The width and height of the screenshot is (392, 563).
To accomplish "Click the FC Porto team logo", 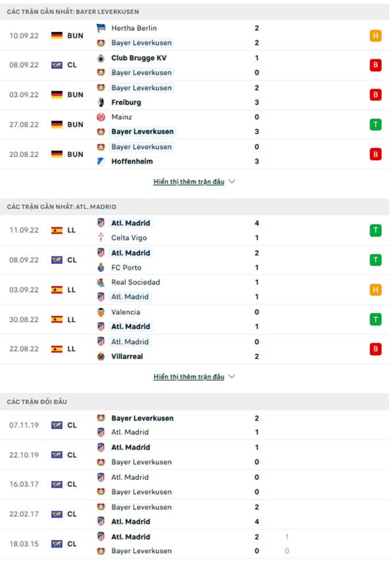I will (101, 268).
